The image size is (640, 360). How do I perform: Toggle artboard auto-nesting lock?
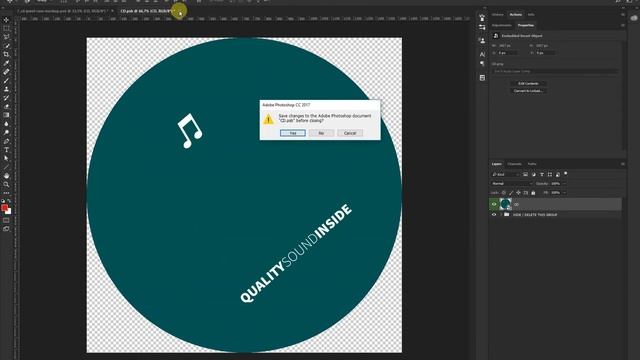(526, 193)
